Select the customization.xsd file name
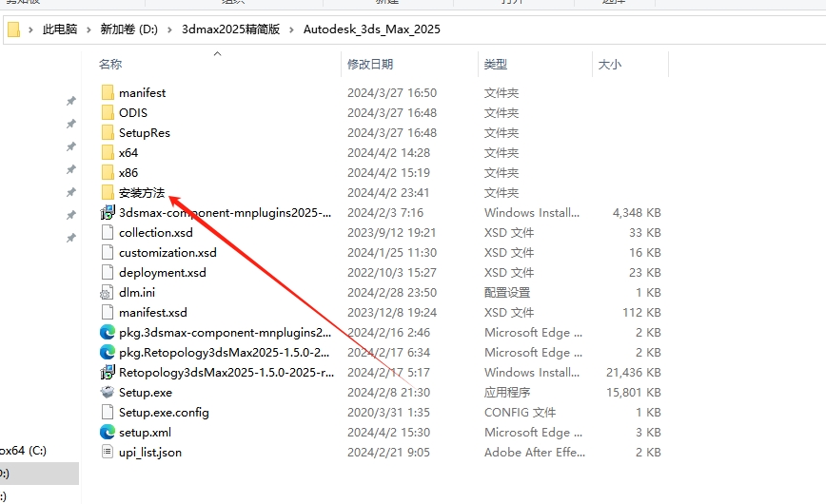The image size is (826, 504). tap(167, 253)
